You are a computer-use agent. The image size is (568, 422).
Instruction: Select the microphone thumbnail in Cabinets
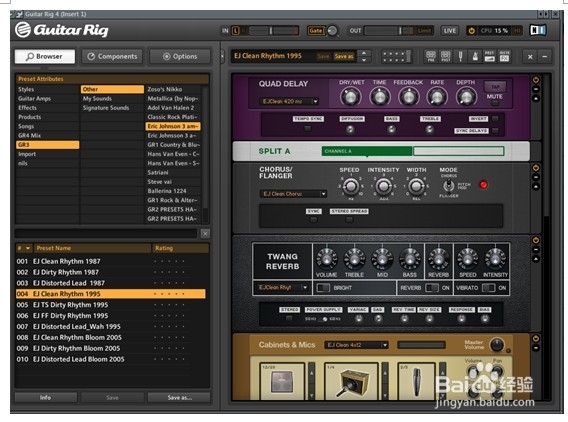tap(417, 382)
